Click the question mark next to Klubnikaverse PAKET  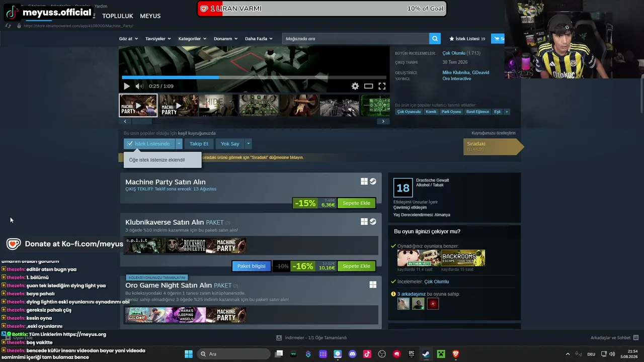click(x=228, y=223)
